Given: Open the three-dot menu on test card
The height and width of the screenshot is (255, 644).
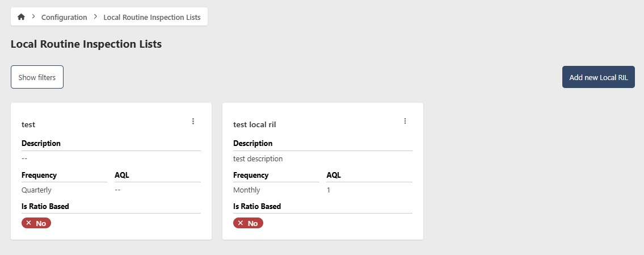Looking at the screenshot, I should pyautogui.click(x=193, y=121).
